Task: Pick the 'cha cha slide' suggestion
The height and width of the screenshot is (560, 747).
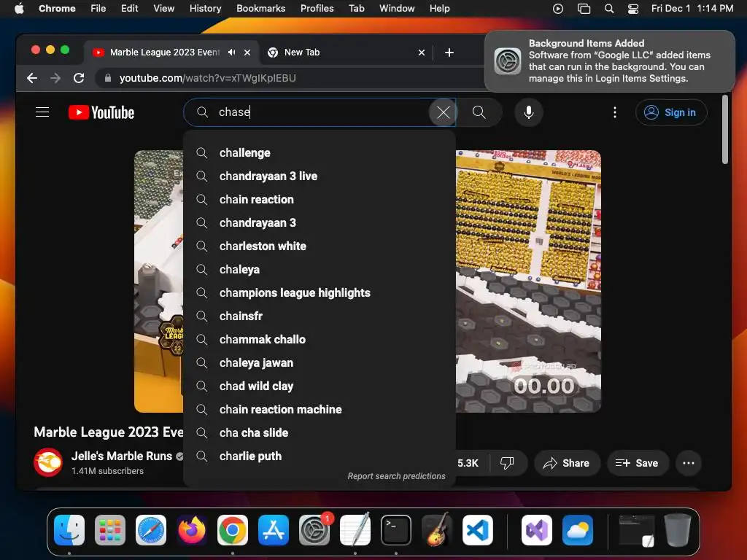Action: (x=320, y=433)
